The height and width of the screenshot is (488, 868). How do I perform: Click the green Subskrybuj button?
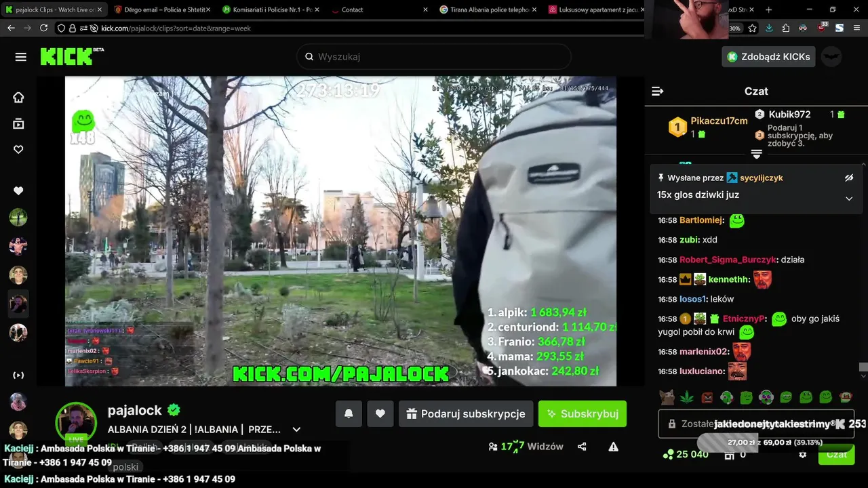(x=583, y=413)
